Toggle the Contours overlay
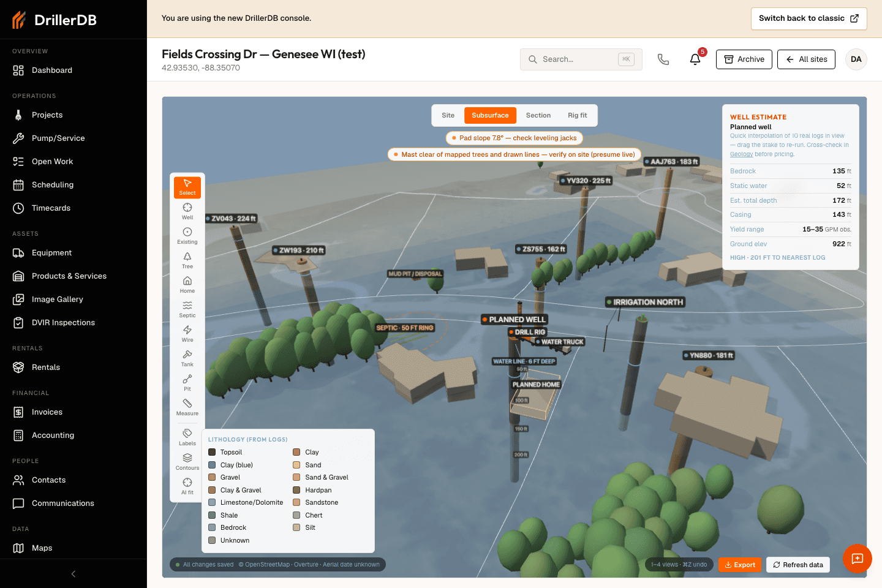 pos(187,462)
